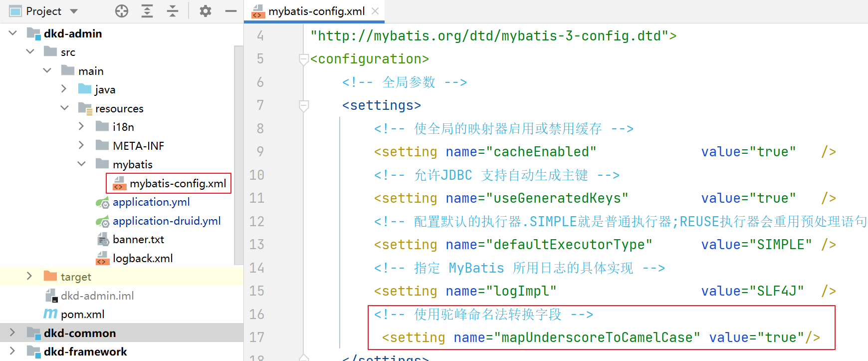Close the mybatis-config.xml editor tab
This screenshot has height=361, width=868.
pyautogui.click(x=375, y=11)
